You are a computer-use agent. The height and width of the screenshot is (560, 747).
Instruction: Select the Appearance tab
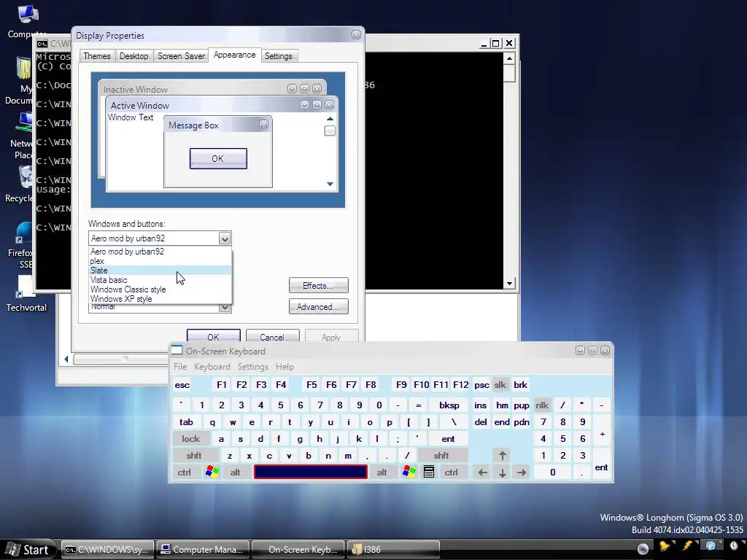point(234,55)
